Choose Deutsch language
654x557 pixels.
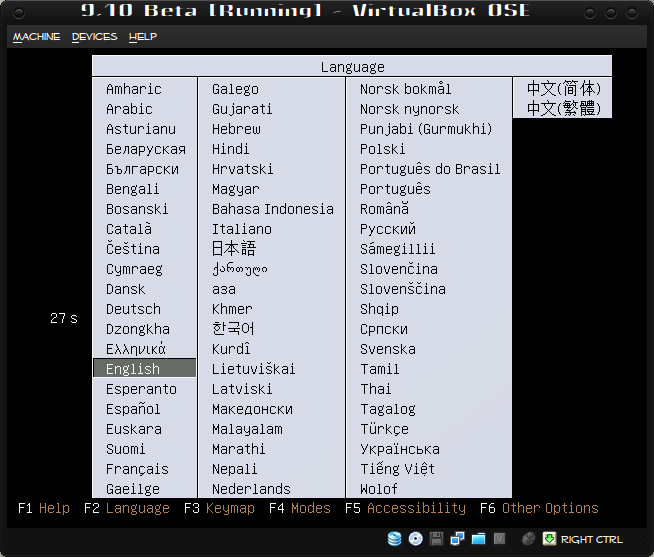point(133,309)
